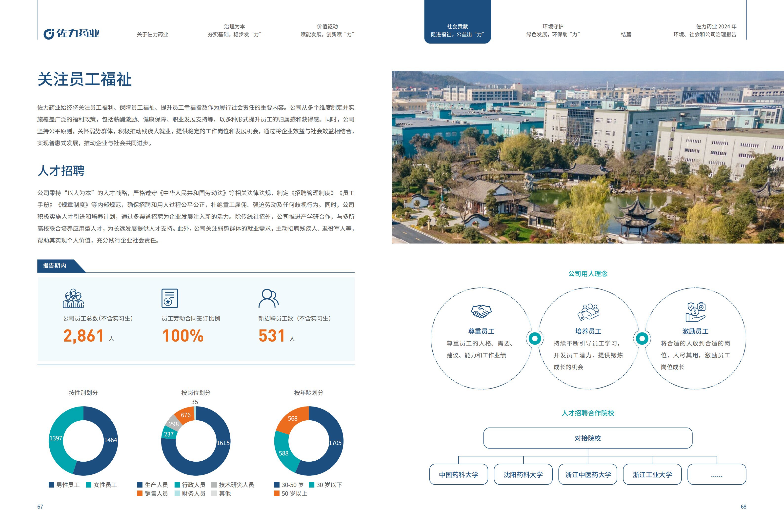Viewport: 784px width, 532px height.
Task: Click the 35 value label above position chart
Action: 195,402
